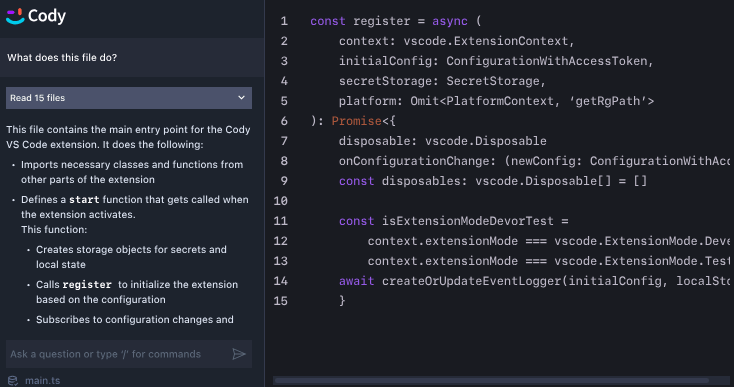Click the horizontal scrollbar under the code
734x387 pixels.
pos(491,380)
